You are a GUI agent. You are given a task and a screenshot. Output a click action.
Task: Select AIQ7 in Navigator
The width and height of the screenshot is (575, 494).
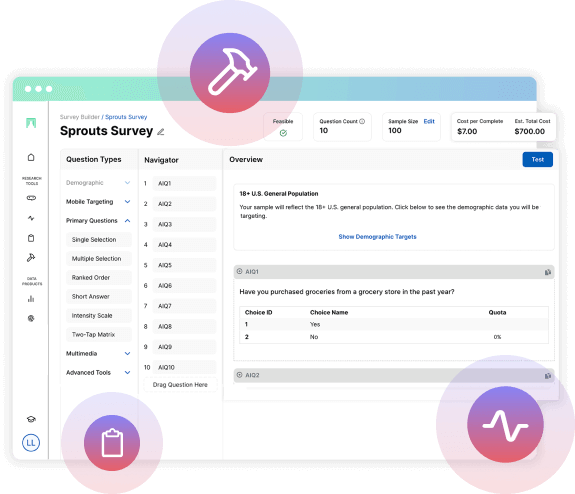pos(184,306)
